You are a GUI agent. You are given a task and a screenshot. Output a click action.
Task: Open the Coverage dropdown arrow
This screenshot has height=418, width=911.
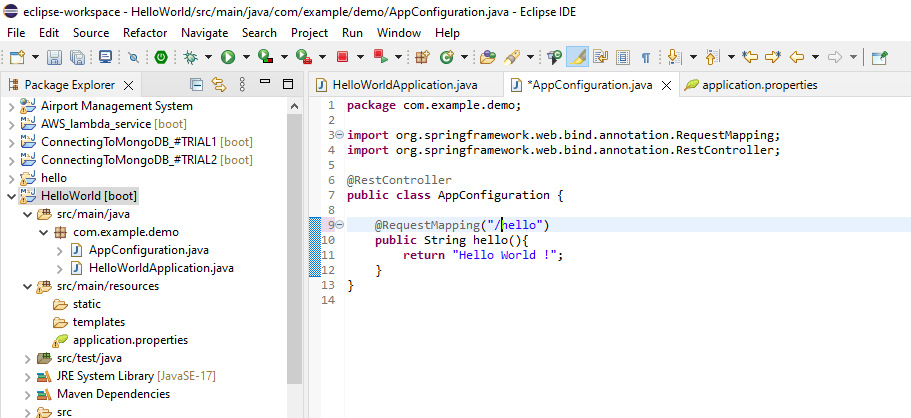[x=284, y=57]
